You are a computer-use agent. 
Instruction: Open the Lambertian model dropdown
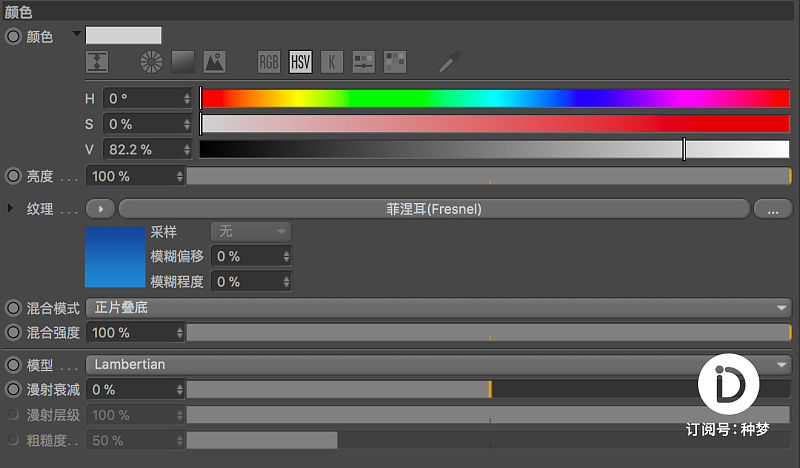[439, 364]
